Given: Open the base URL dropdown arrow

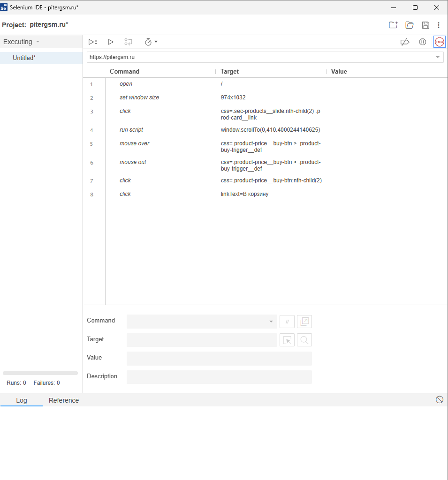Looking at the screenshot, I should point(438,57).
